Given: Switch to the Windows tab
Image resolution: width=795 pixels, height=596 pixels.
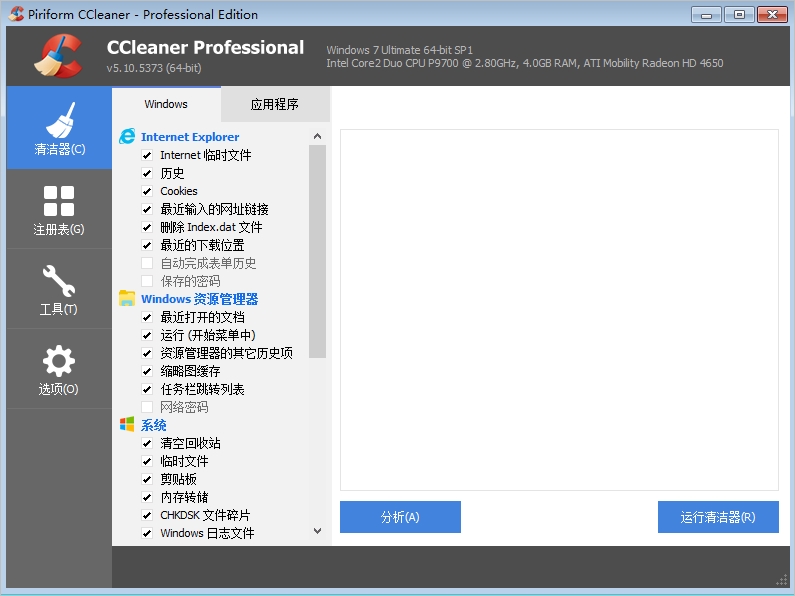Looking at the screenshot, I should (x=166, y=104).
